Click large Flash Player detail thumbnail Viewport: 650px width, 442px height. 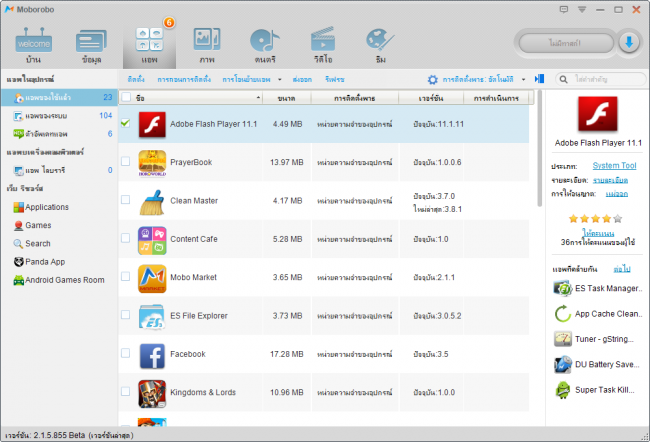597,114
